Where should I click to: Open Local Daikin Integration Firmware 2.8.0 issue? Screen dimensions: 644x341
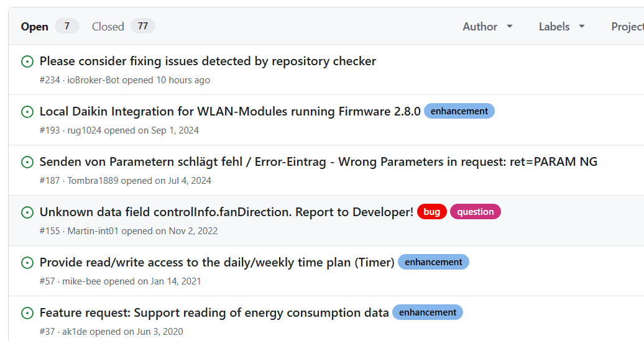230,112
